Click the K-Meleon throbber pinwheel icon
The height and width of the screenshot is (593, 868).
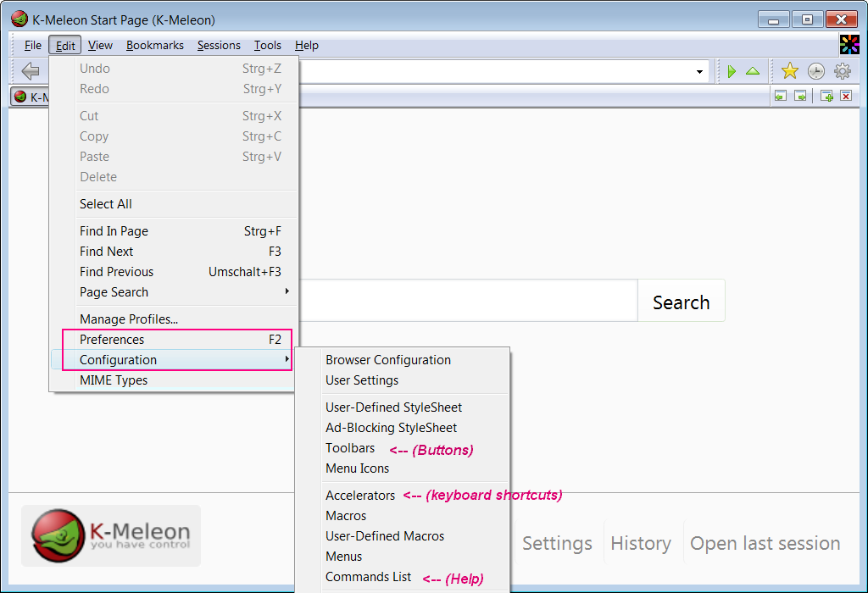tap(849, 44)
